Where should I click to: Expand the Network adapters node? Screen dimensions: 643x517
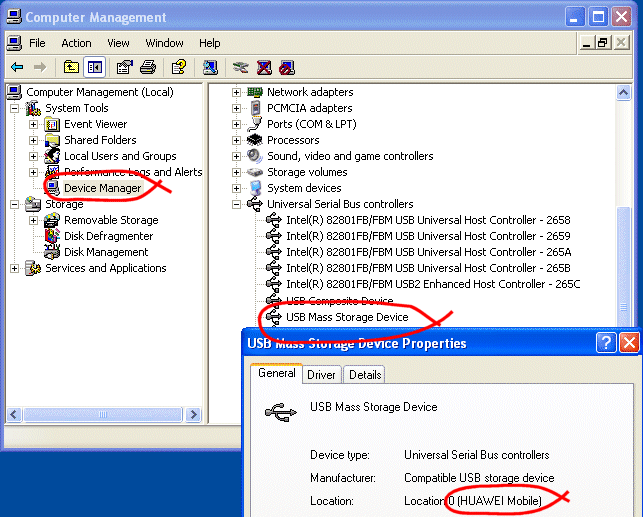[237, 92]
